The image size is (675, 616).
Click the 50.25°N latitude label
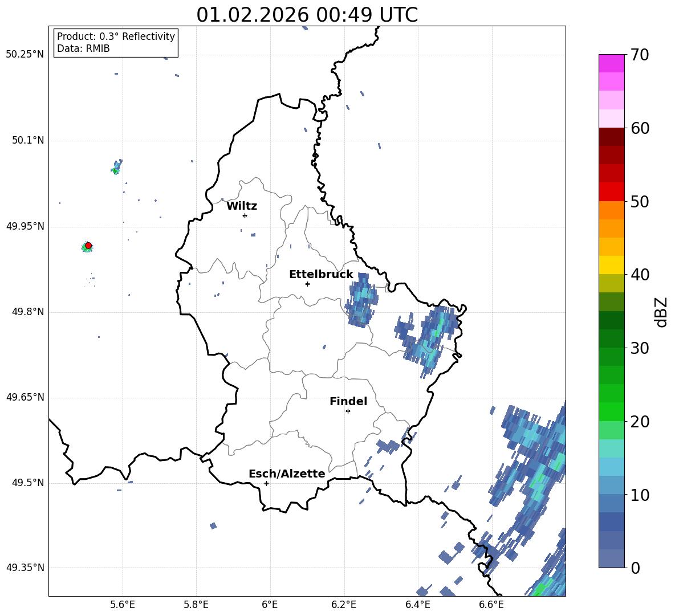pos(25,55)
